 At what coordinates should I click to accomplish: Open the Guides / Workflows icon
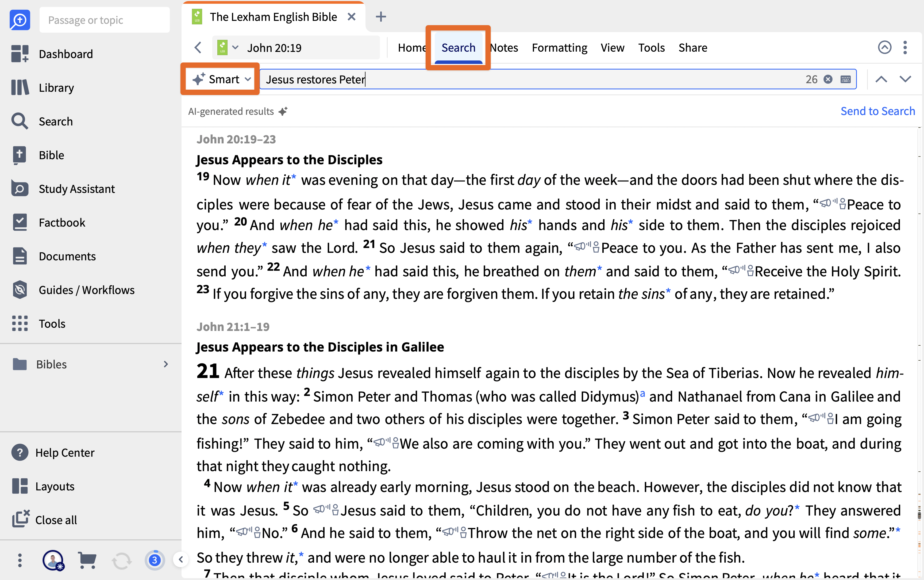tap(20, 290)
